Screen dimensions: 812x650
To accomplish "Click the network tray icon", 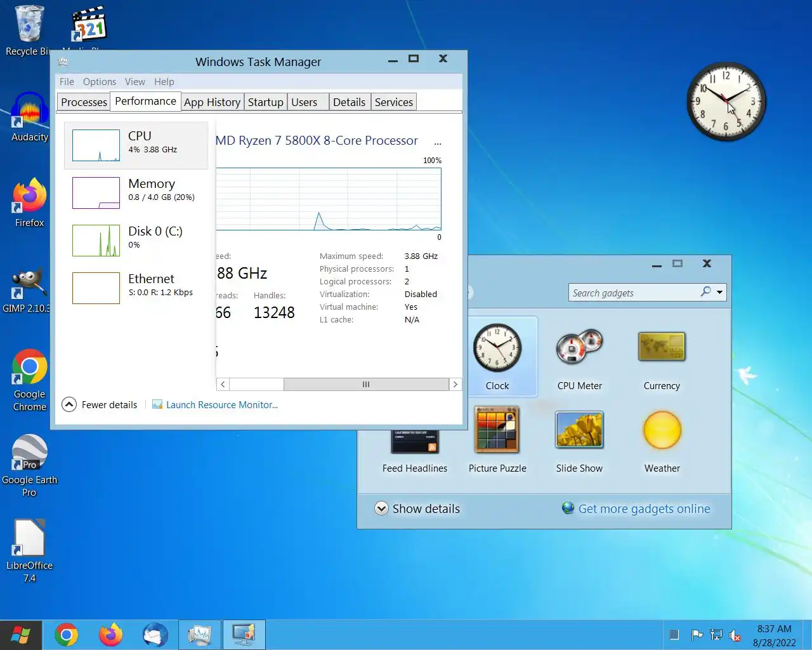I will click(716, 635).
